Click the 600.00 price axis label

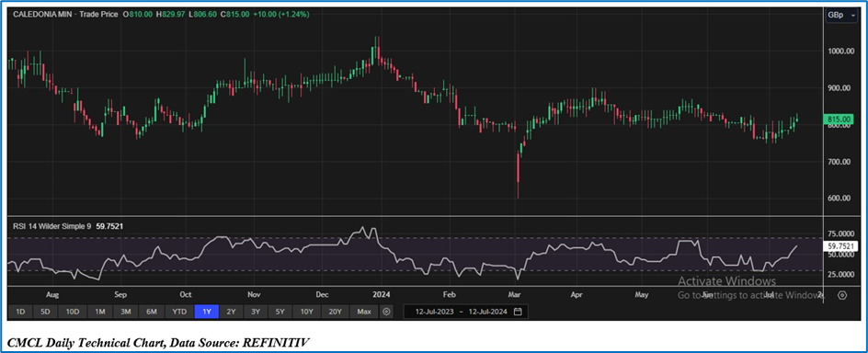(x=839, y=198)
